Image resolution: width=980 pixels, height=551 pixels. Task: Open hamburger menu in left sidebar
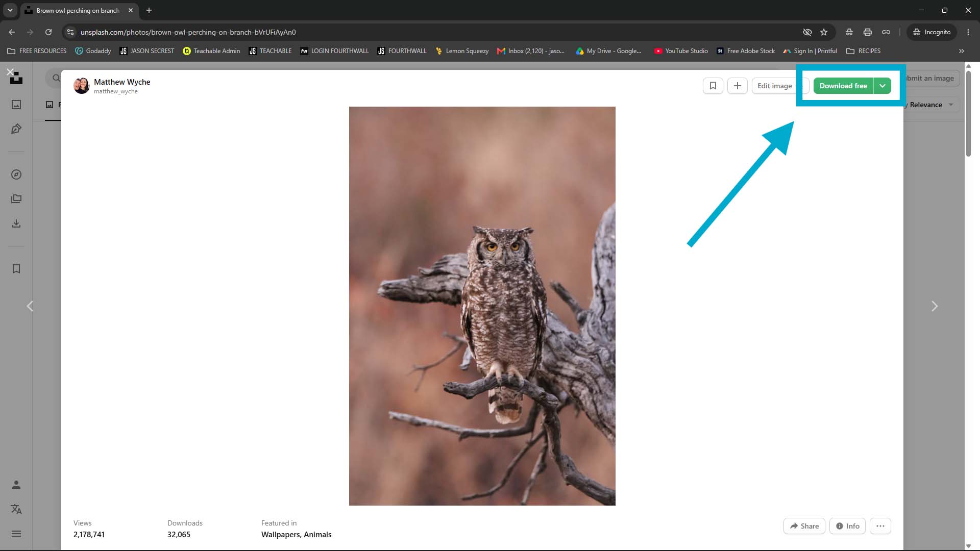coord(16,534)
